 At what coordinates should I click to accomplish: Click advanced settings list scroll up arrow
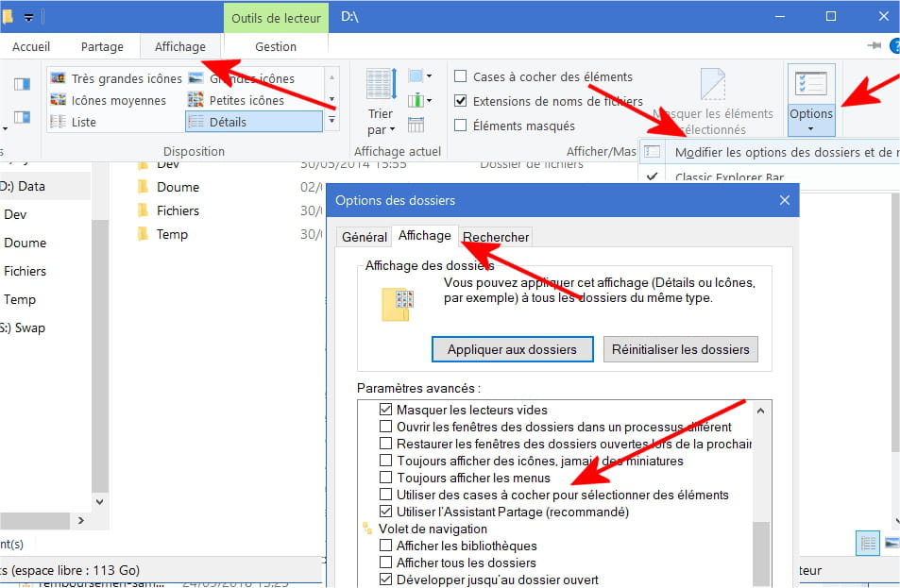point(760,411)
